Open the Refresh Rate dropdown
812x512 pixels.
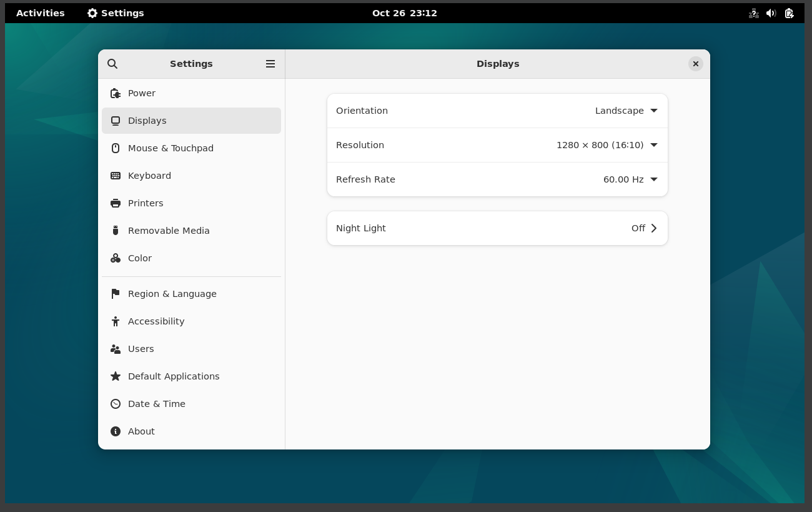653,179
